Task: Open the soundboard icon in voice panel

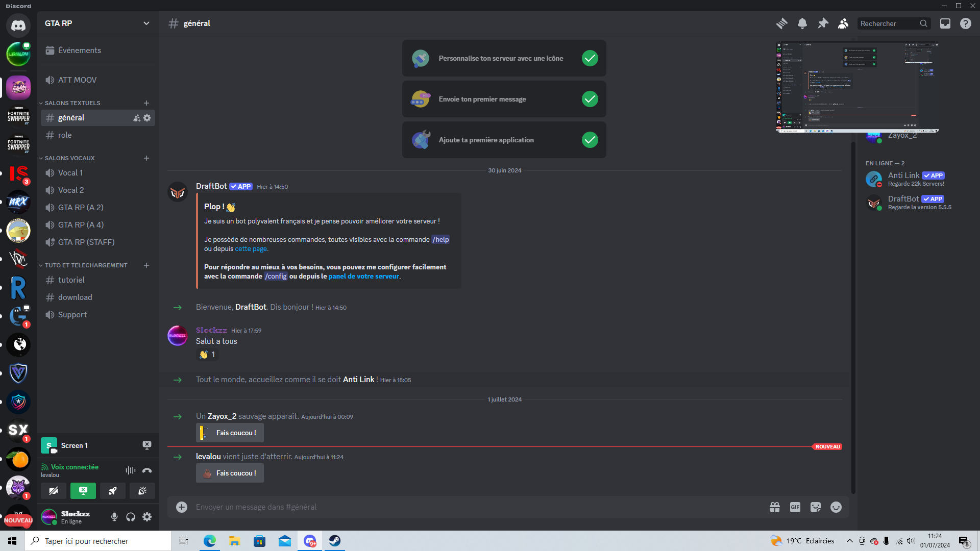Action: [x=142, y=491]
